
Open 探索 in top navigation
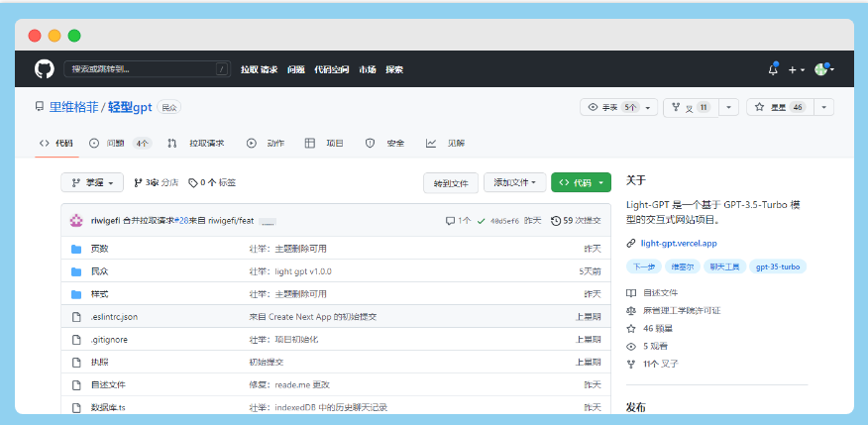[x=394, y=69]
